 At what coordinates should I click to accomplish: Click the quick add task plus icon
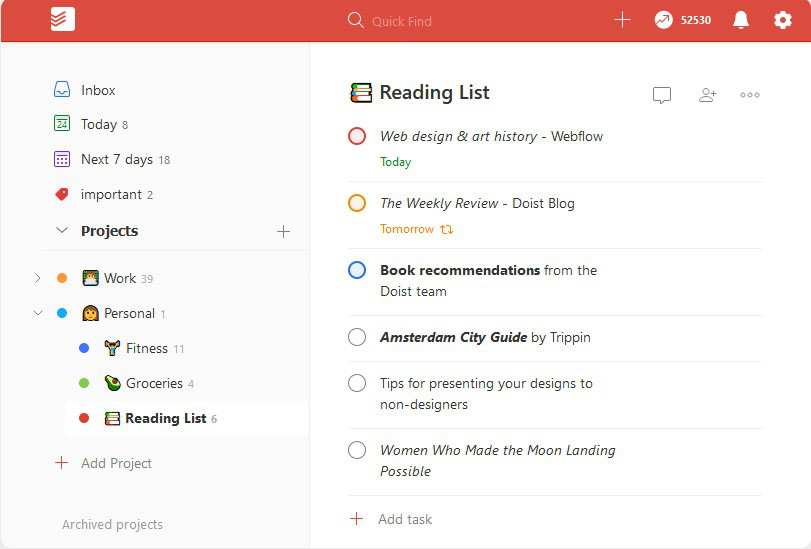coord(622,20)
